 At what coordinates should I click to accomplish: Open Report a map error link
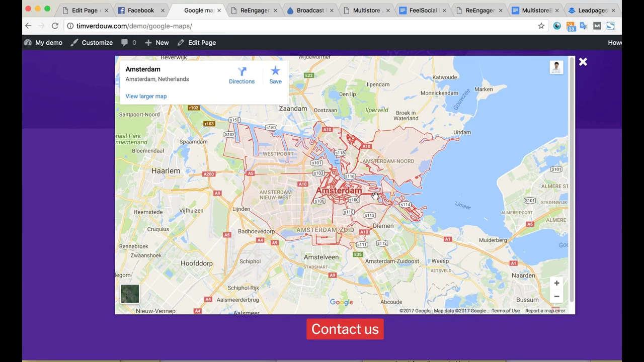point(545,311)
